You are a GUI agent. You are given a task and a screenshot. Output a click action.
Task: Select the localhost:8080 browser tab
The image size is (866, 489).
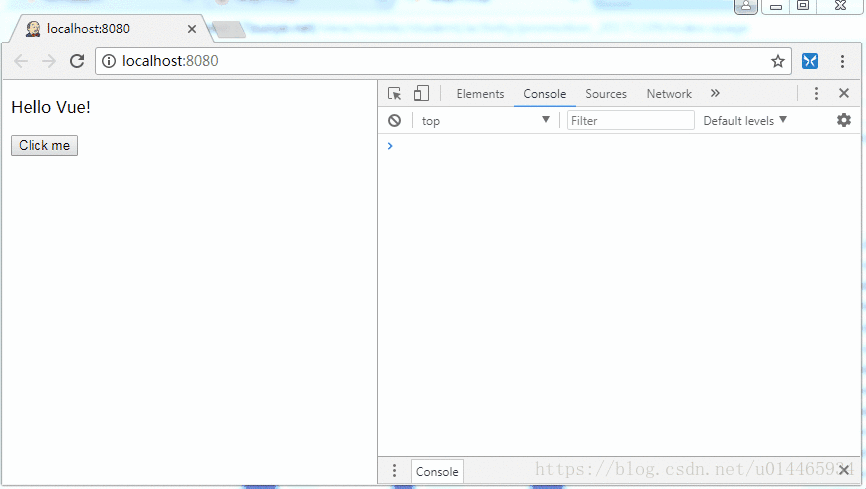coord(110,29)
